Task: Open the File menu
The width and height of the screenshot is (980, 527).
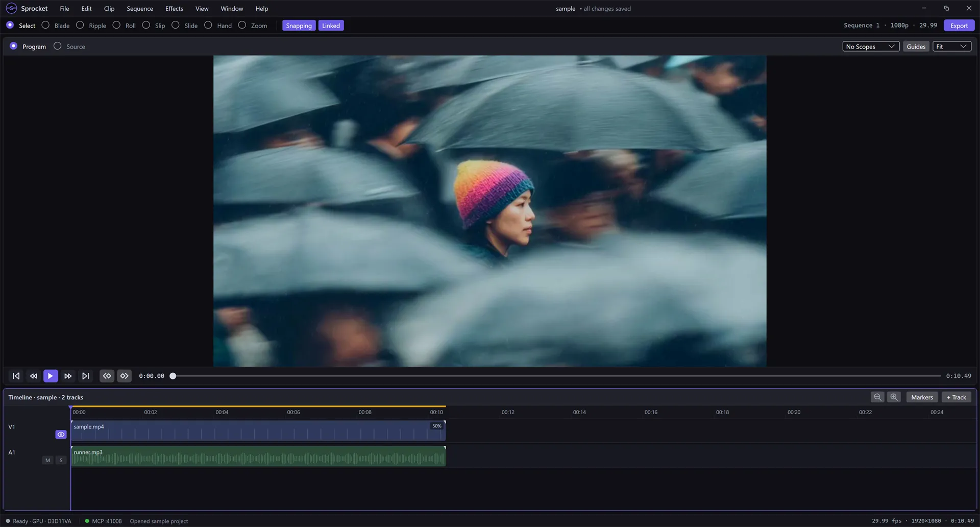Action: click(64, 9)
